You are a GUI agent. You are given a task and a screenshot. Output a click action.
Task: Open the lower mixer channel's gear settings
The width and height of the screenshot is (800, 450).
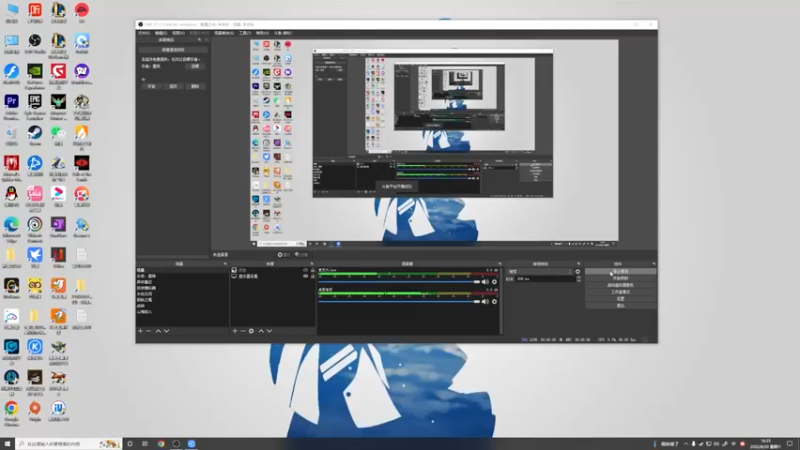coord(494,302)
